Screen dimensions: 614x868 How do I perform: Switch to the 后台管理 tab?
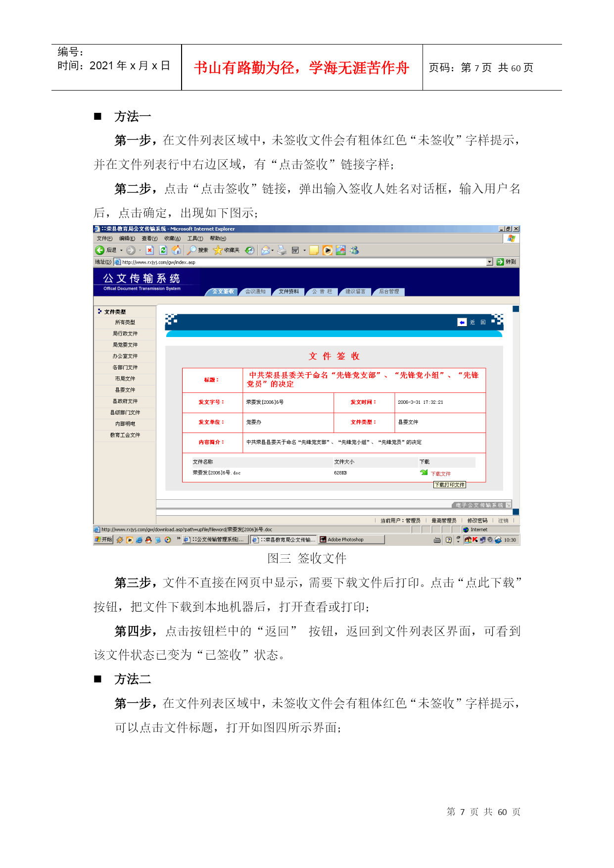[x=389, y=291]
